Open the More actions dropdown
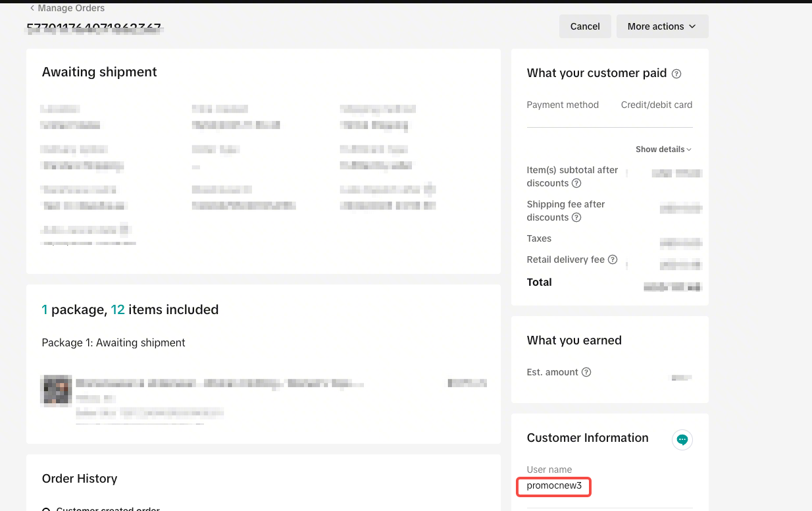The image size is (812, 511). [662, 26]
